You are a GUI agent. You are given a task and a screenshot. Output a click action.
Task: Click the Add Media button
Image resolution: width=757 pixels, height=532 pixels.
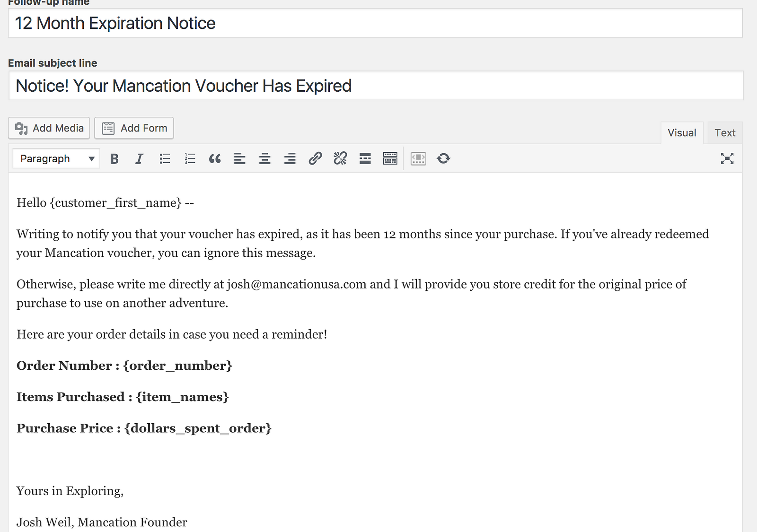point(49,128)
